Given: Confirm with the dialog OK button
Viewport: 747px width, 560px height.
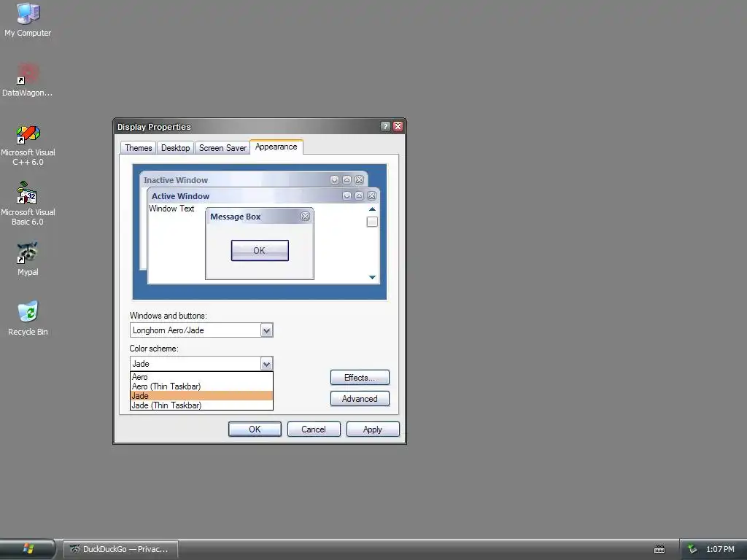Looking at the screenshot, I should [255, 429].
